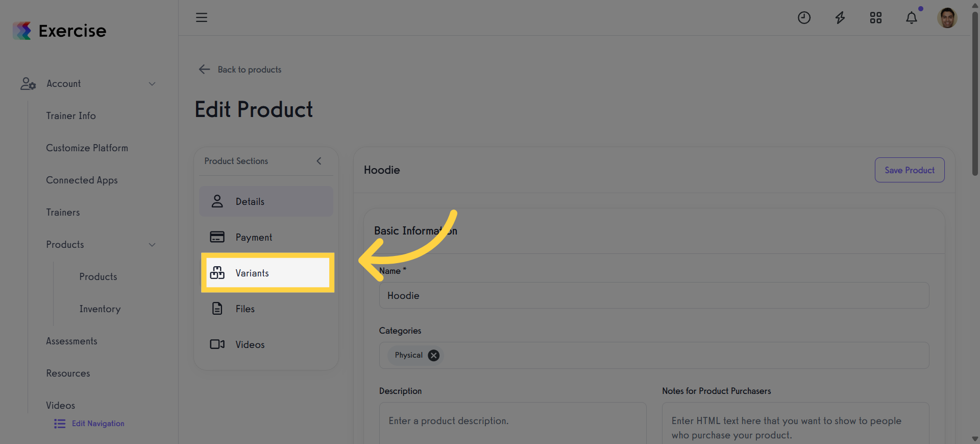
Task: Remove the Physical category tag
Action: tap(434, 356)
